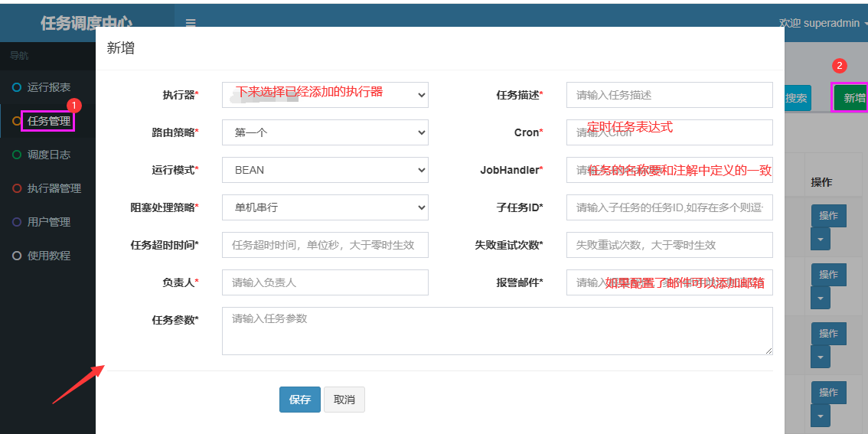Click the 导航 sidebar heading
The height and width of the screenshot is (434, 868).
tap(19, 55)
